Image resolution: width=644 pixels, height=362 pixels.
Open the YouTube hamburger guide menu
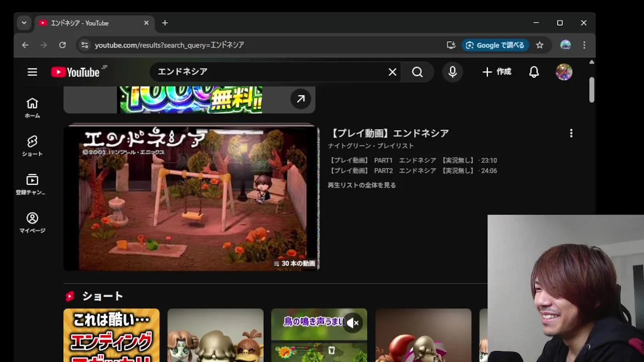point(32,72)
